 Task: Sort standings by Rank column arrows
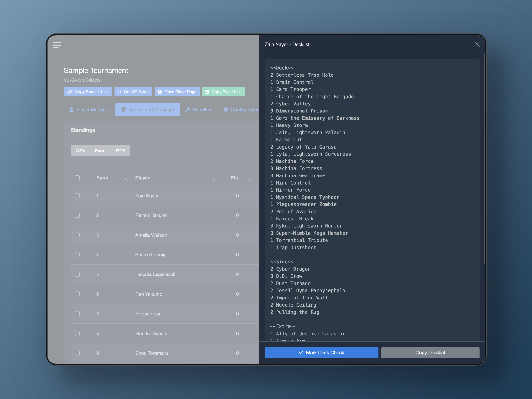pos(126,180)
